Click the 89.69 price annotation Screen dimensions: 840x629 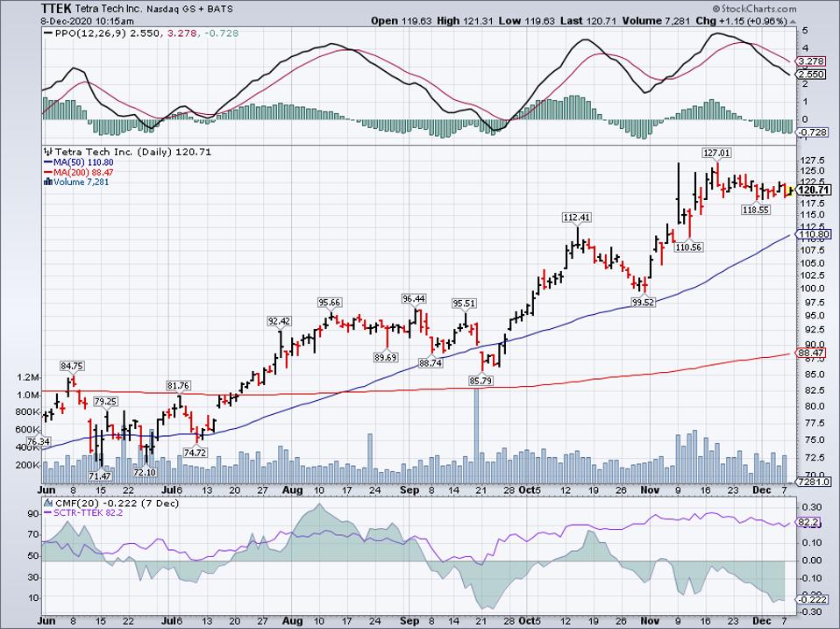[x=386, y=357]
